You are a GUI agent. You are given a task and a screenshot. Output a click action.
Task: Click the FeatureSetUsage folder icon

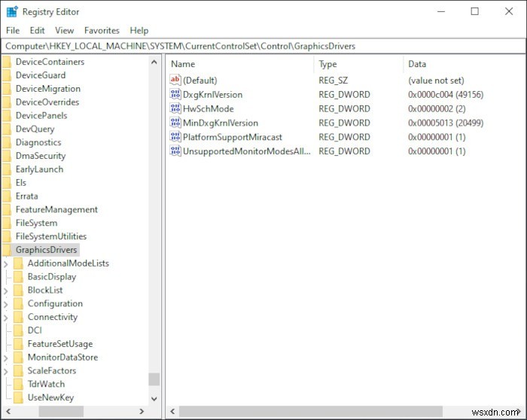tap(19, 344)
